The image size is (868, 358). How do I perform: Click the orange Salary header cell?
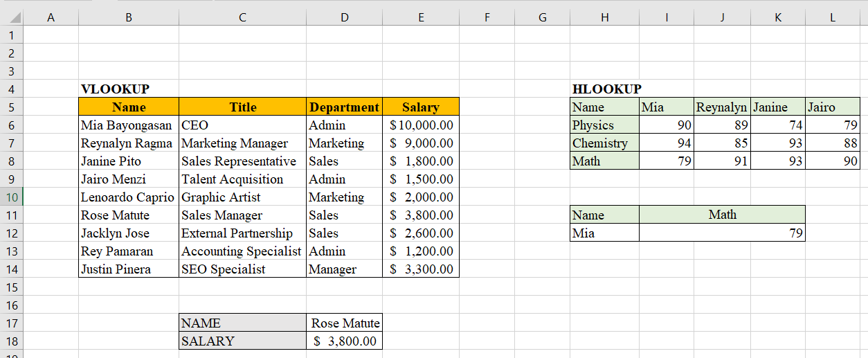(x=420, y=107)
